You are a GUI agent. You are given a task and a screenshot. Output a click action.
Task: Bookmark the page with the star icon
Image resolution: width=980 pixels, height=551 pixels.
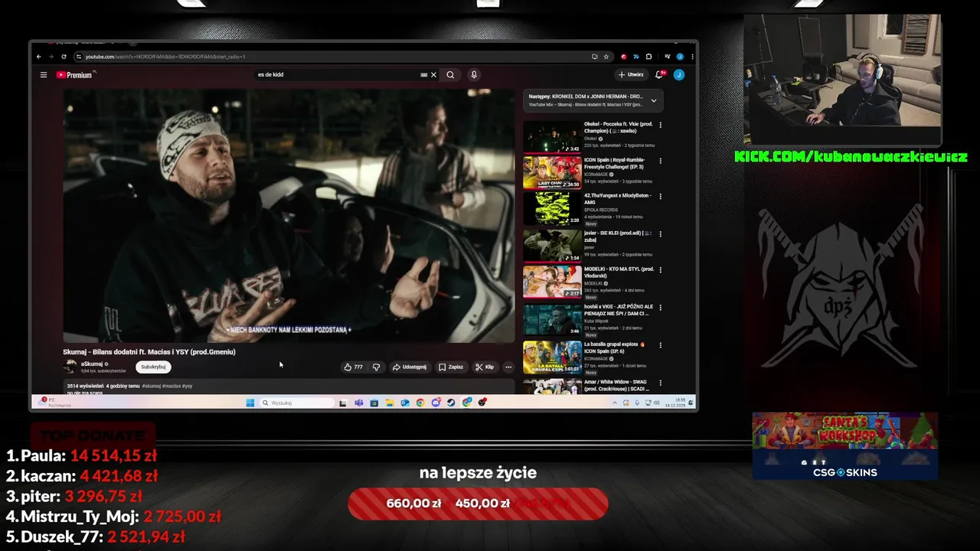606,57
